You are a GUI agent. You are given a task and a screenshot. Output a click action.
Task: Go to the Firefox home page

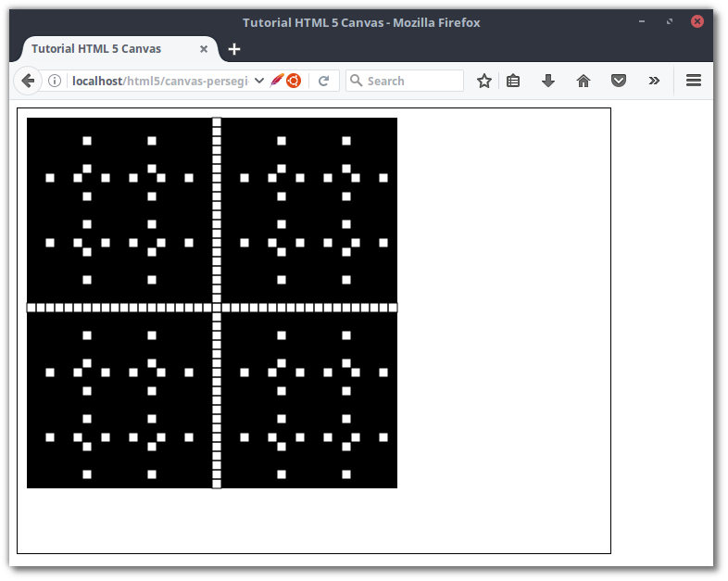click(584, 81)
